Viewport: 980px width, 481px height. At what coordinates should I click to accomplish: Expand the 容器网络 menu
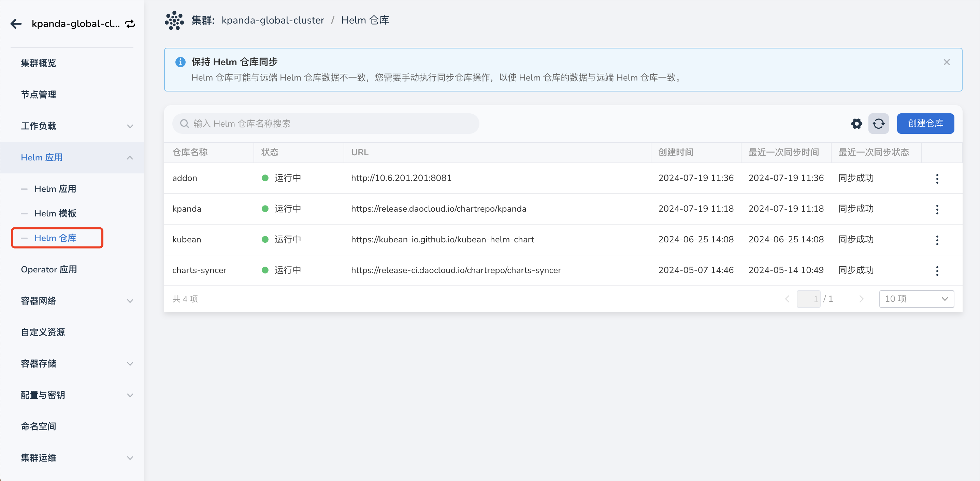point(72,301)
